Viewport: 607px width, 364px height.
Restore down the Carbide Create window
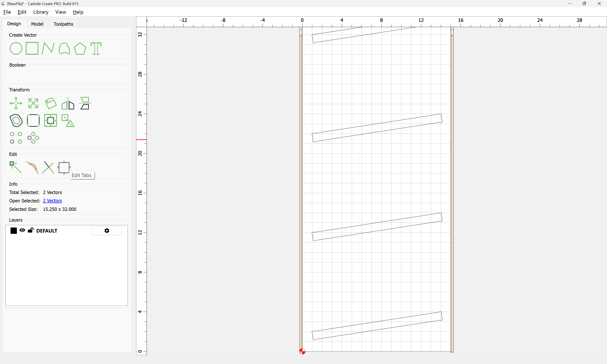coord(584,4)
